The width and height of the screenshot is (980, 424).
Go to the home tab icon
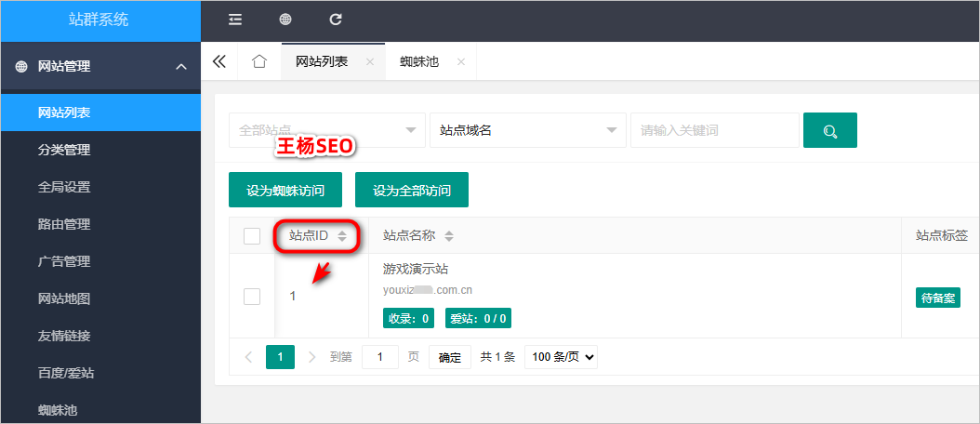259,61
